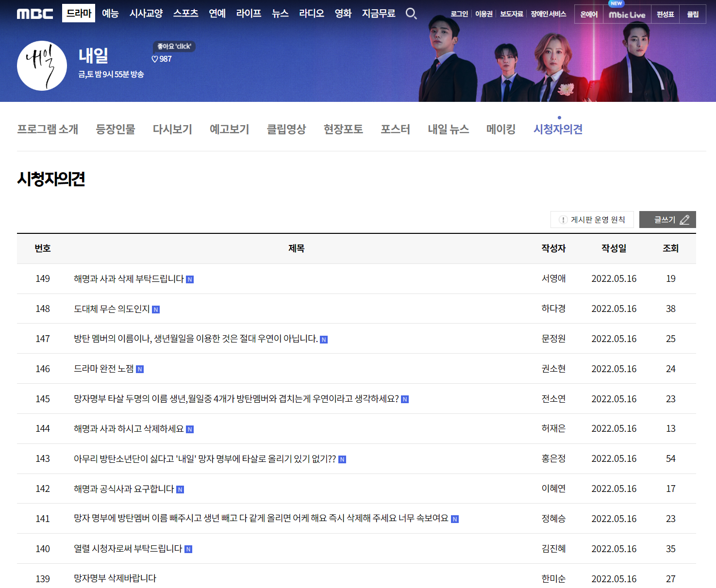Open post 드라마 완전 노잼

103,369
